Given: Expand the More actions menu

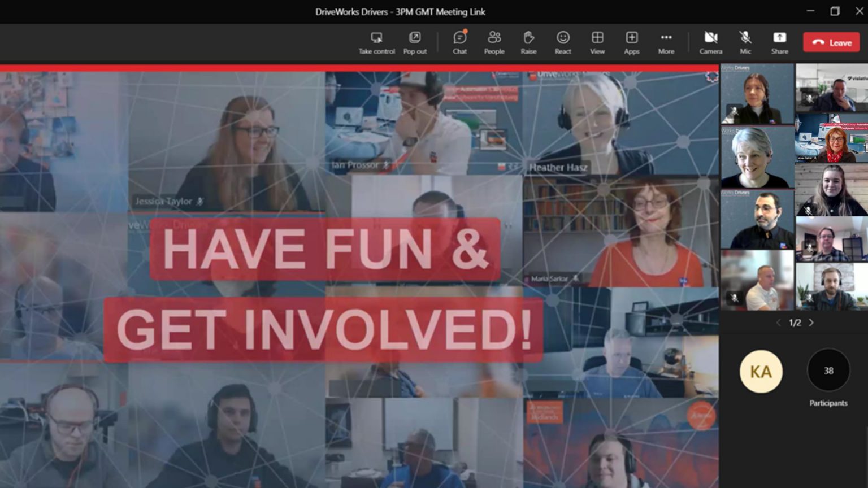Looking at the screenshot, I should click(666, 43).
